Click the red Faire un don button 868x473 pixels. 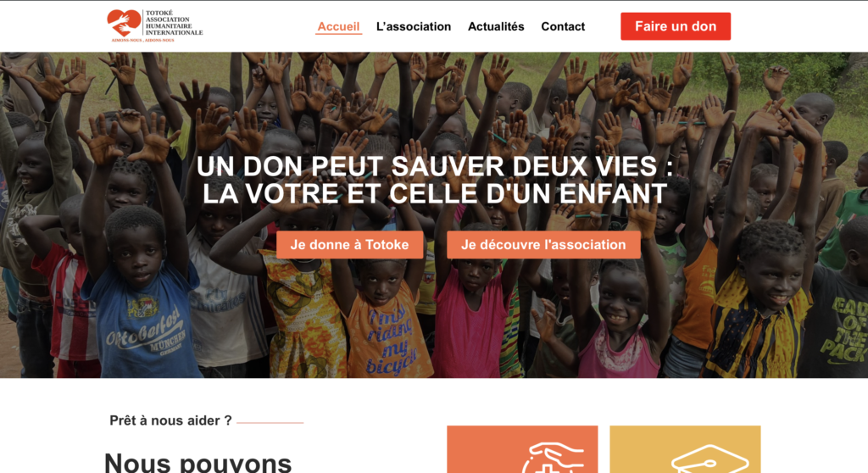tap(676, 26)
